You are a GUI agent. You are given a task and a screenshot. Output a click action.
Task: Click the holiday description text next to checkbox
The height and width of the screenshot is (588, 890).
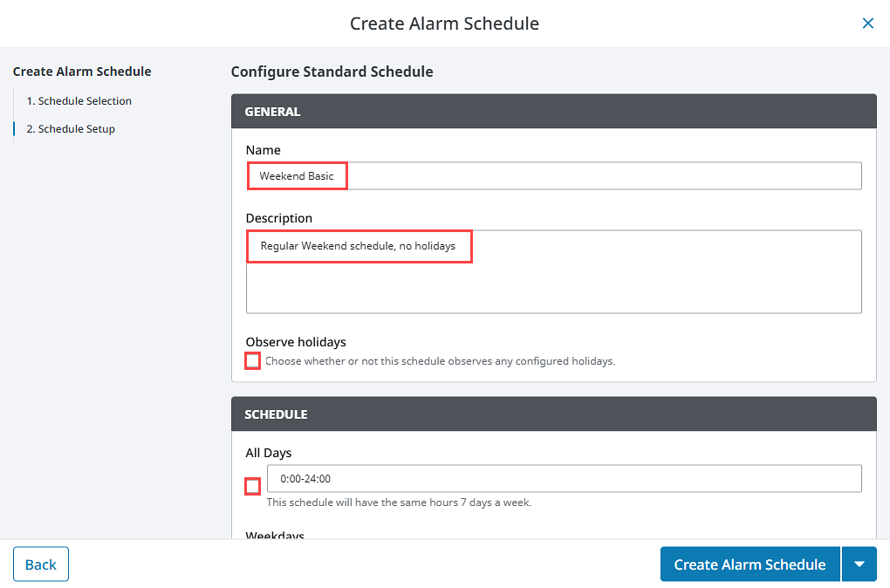coord(441,361)
